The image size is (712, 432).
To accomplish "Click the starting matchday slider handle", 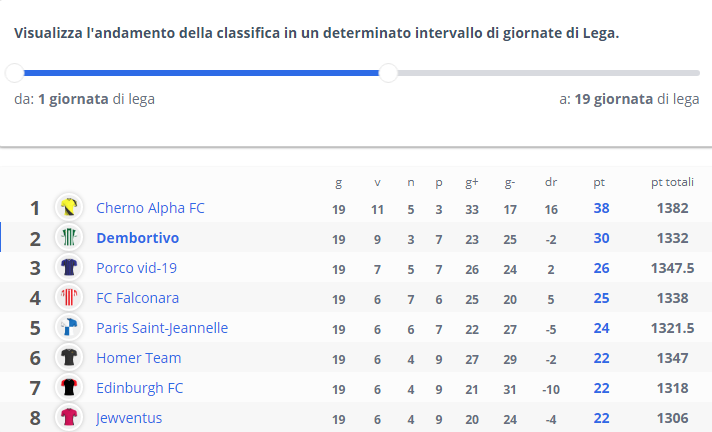I will [x=15, y=73].
